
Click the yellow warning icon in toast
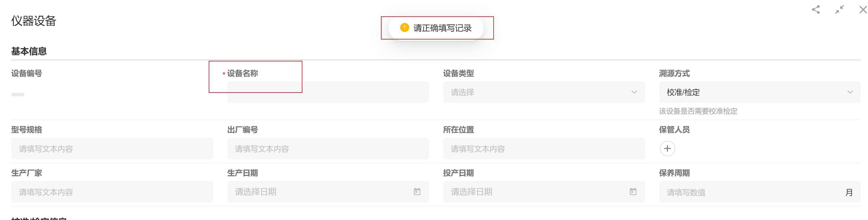404,28
